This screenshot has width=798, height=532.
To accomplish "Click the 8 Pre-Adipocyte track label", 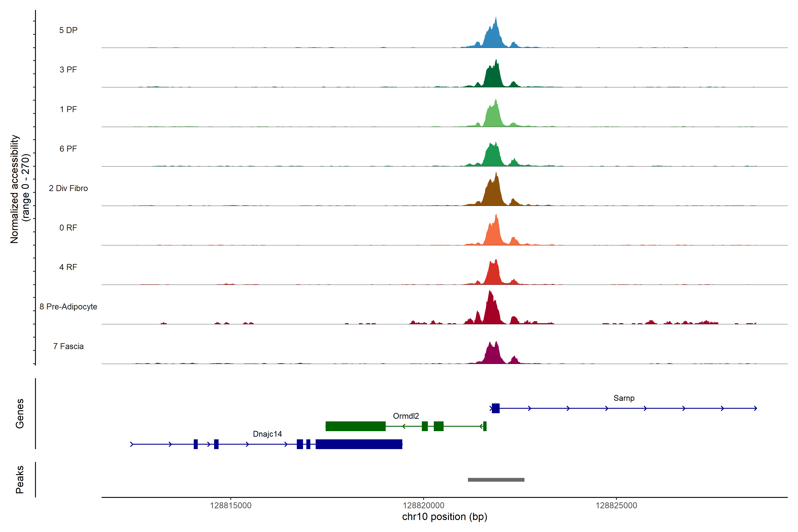I will click(68, 306).
